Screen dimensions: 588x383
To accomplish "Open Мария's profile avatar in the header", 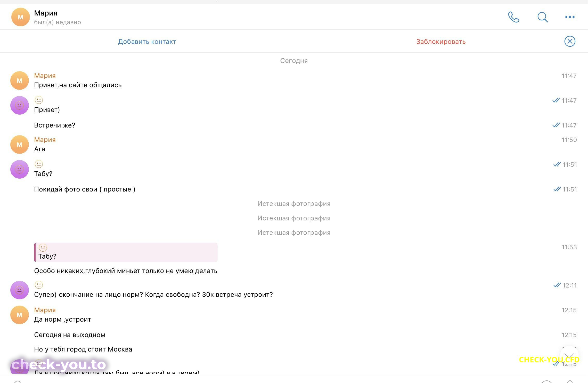I will tap(21, 17).
